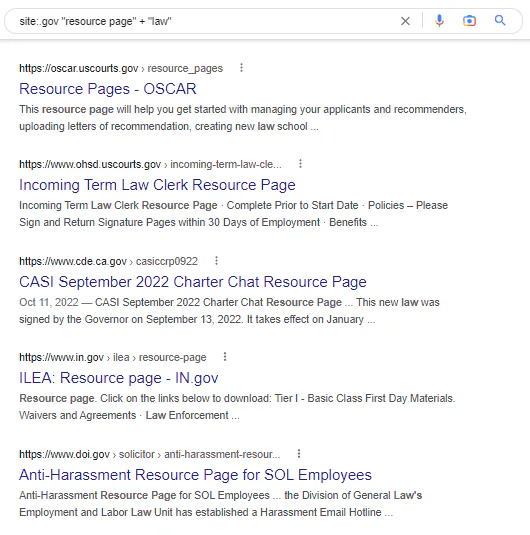This screenshot has height=535, width=530.
Task: Click the https://www.ohsd.uscourts.gov URL breadcrumb
Action: click(150, 164)
